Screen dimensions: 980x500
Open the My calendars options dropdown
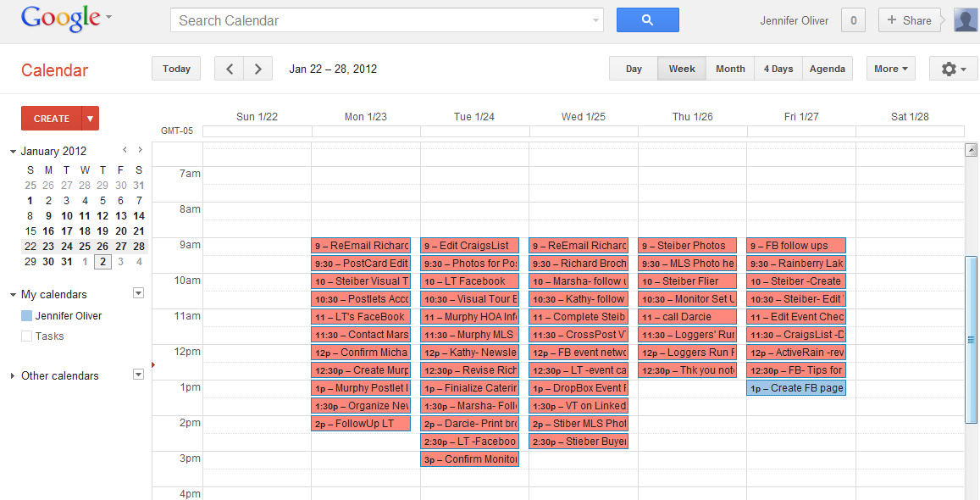[139, 293]
